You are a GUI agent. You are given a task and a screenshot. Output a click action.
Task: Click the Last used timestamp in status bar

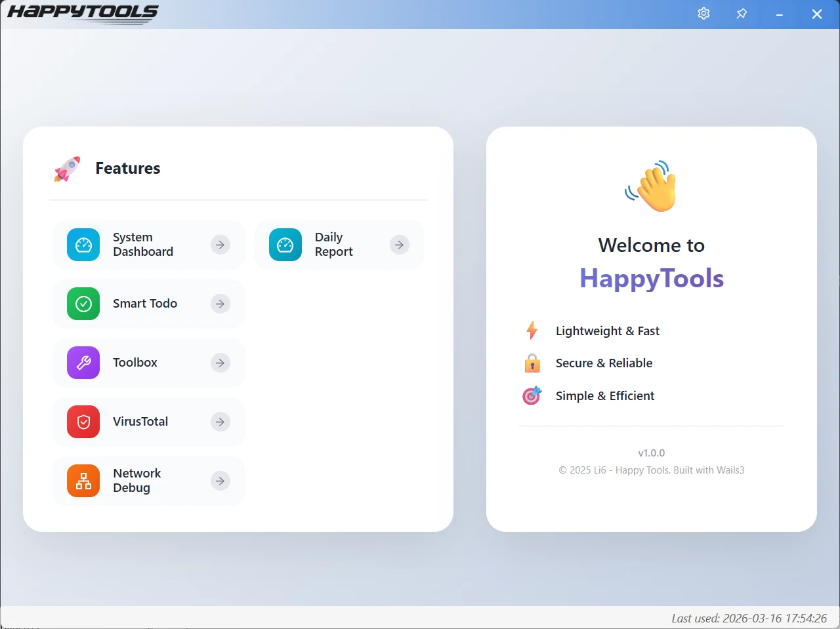click(749, 619)
